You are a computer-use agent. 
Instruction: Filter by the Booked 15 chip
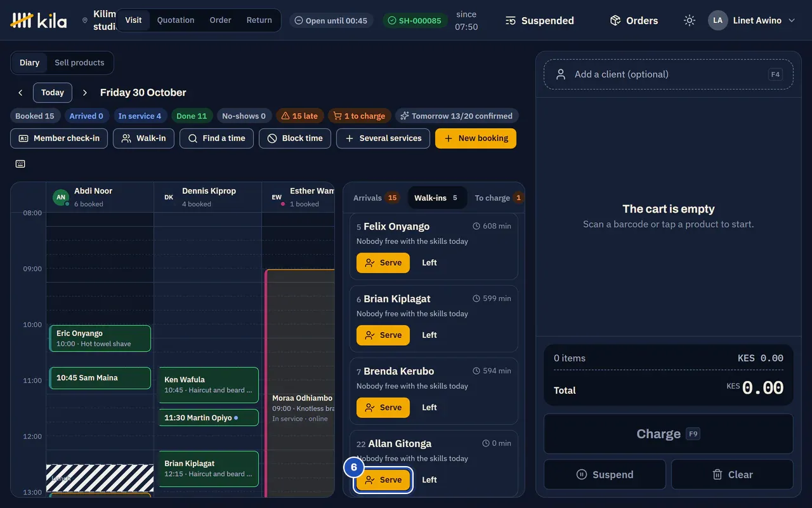pos(35,116)
